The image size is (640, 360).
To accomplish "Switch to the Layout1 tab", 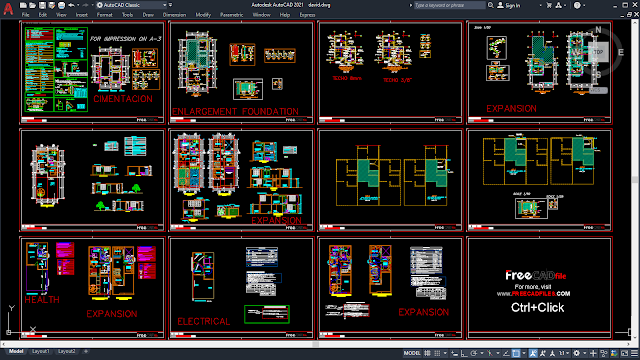I will 41,351.
